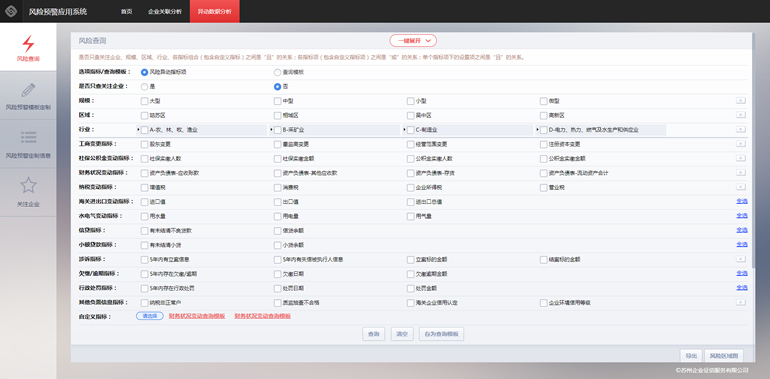770x379 pixels.
Task: Go to the 首页 tab
Action: [x=127, y=11]
